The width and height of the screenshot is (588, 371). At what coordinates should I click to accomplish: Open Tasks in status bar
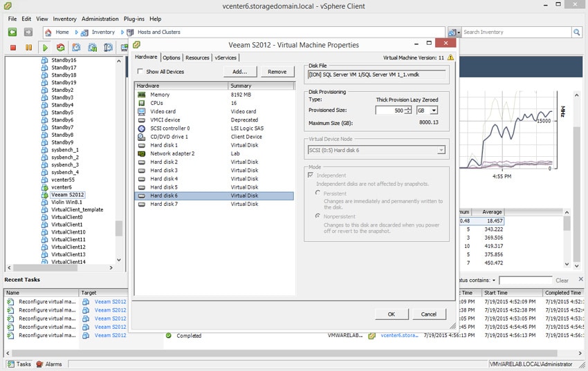(19, 364)
